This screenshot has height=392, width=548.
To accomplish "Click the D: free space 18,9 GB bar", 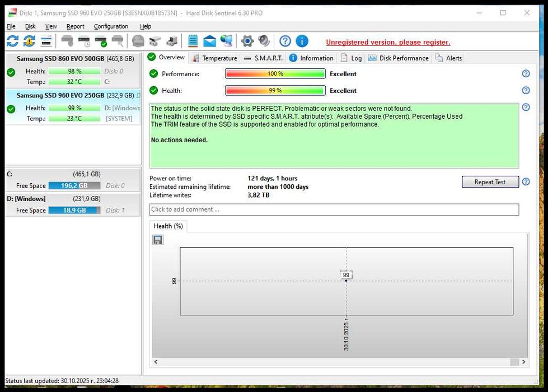I will pyautogui.click(x=74, y=210).
